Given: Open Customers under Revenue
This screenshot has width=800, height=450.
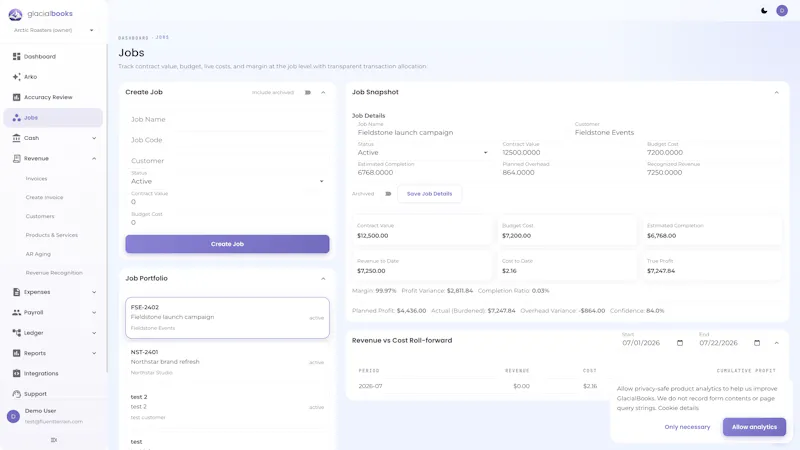Looking at the screenshot, I should 40,216.
